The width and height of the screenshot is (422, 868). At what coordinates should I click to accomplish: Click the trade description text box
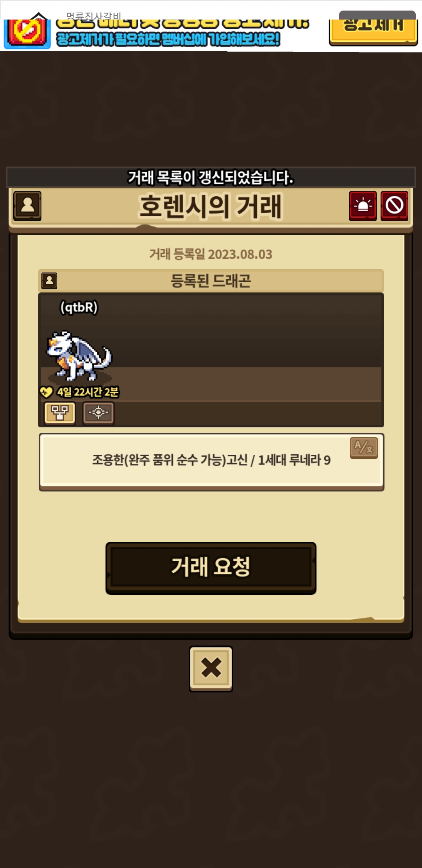211,462
